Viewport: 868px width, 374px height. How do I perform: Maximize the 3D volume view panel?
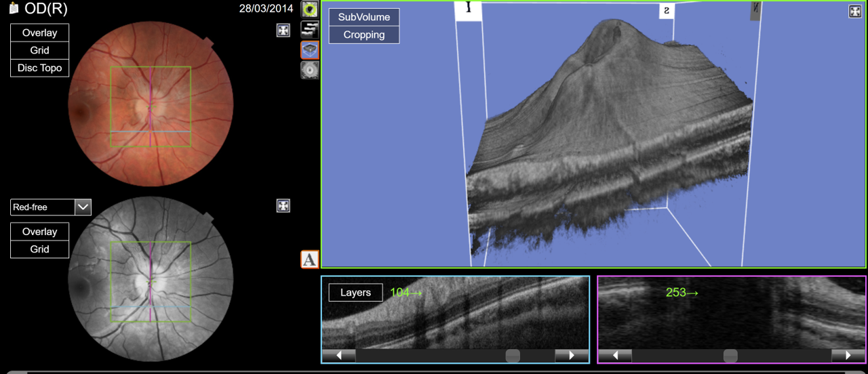(x=855, y=12)
